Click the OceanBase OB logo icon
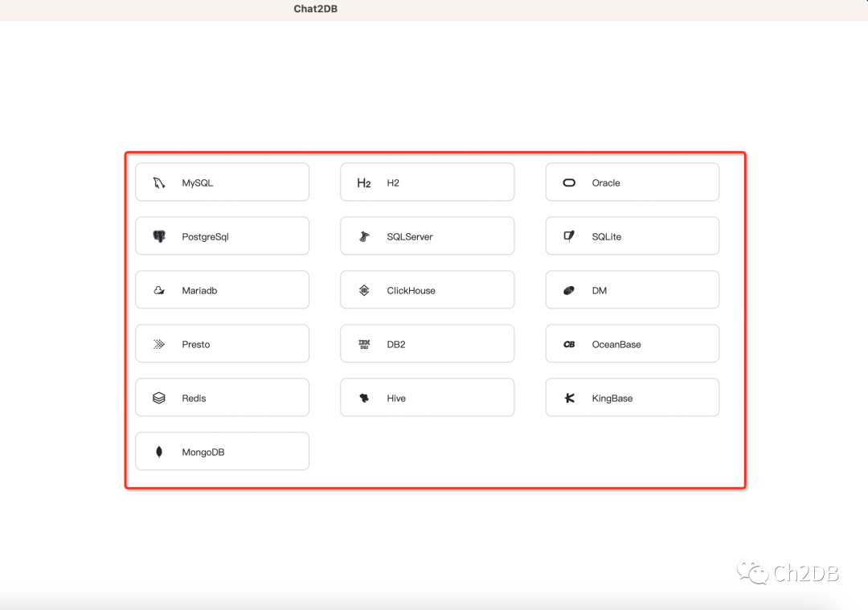This screenshot has height=610, width=868. 569,344
